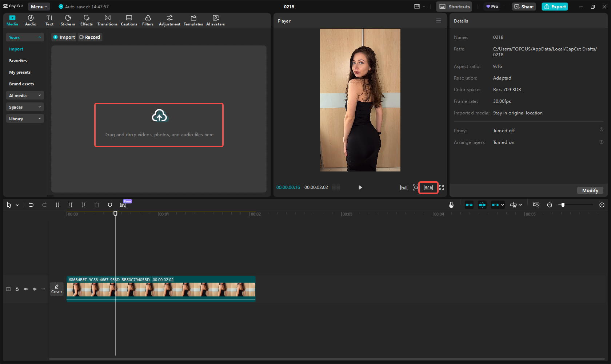The height and width of the screenshot is (364, 611).
Task: Click the timeline zoom slider handle
Action: point(563,205)
